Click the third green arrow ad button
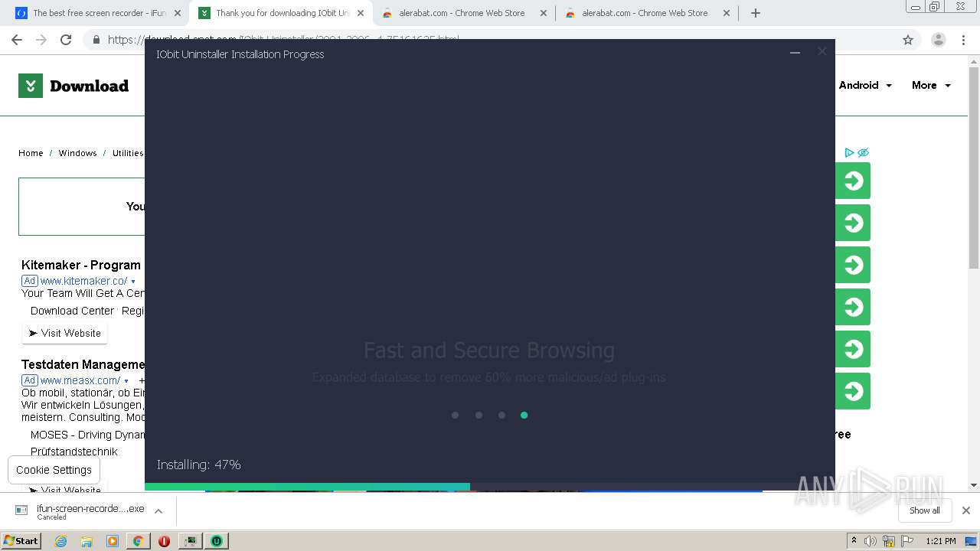 (853, 265)
